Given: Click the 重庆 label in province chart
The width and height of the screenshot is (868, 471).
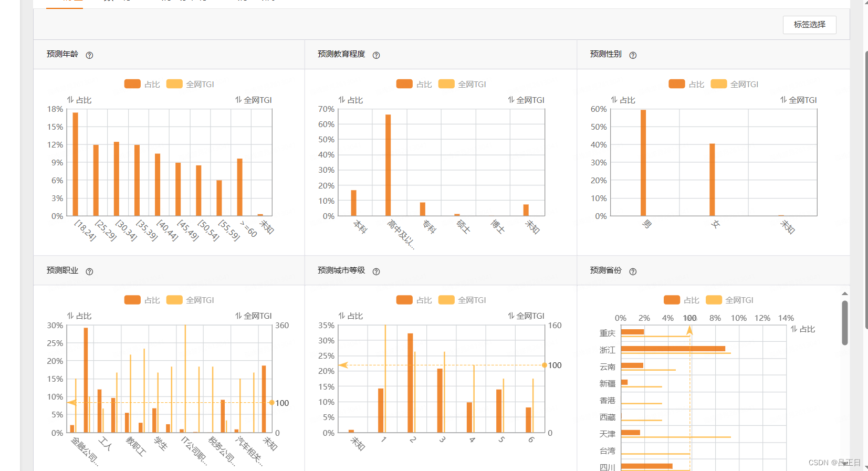Looking at the screenshot, I should (x=608, y=333).
